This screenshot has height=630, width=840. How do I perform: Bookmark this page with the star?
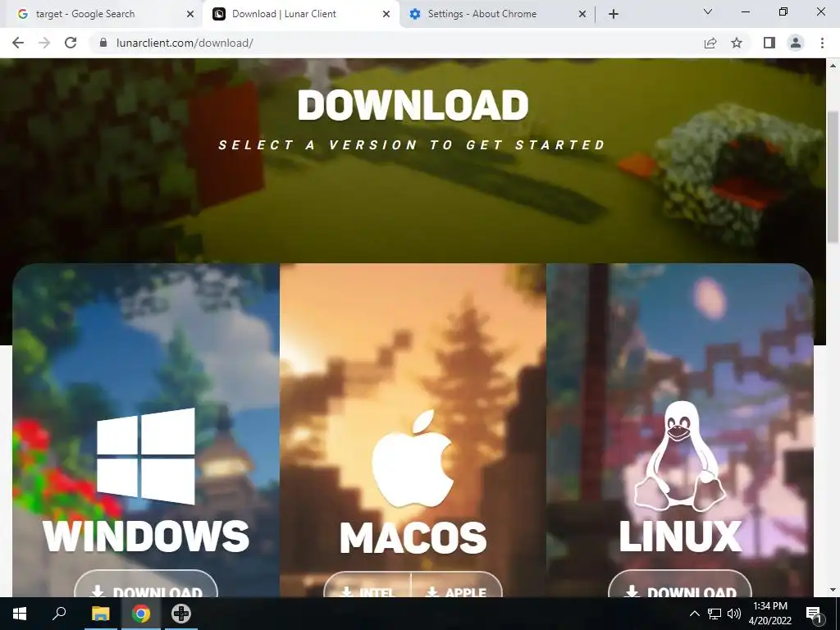(737, 43)
